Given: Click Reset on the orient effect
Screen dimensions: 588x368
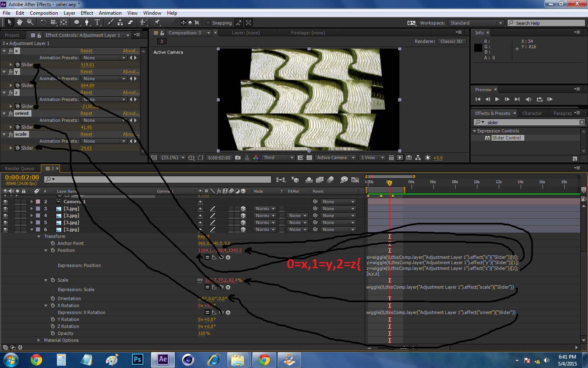Looking at the screenshot, I should [86, 113].
